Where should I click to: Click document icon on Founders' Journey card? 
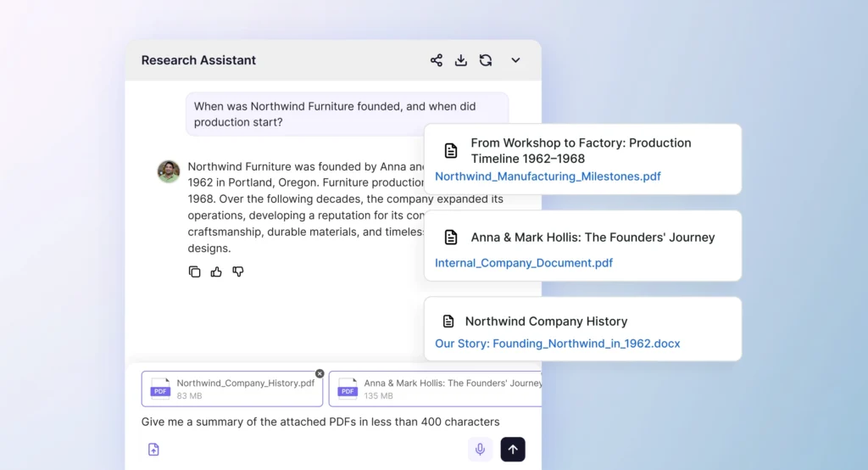(x=451, y=238)
